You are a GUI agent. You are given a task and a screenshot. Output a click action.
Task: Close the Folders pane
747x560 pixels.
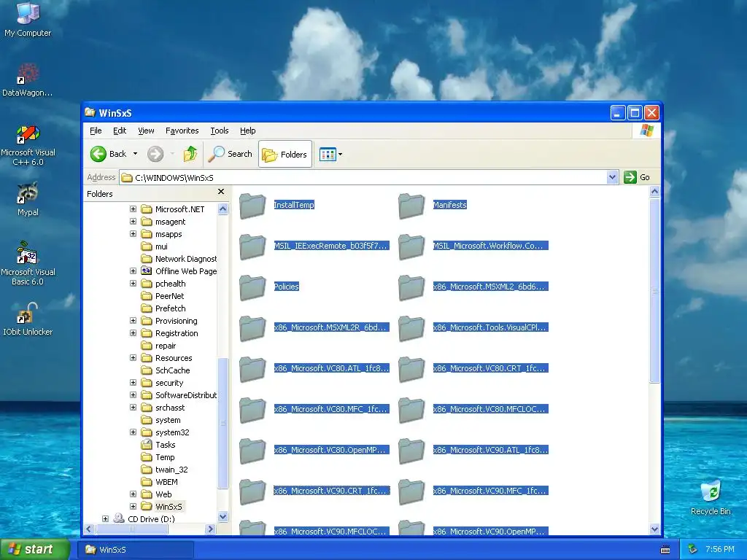point(220,192)
